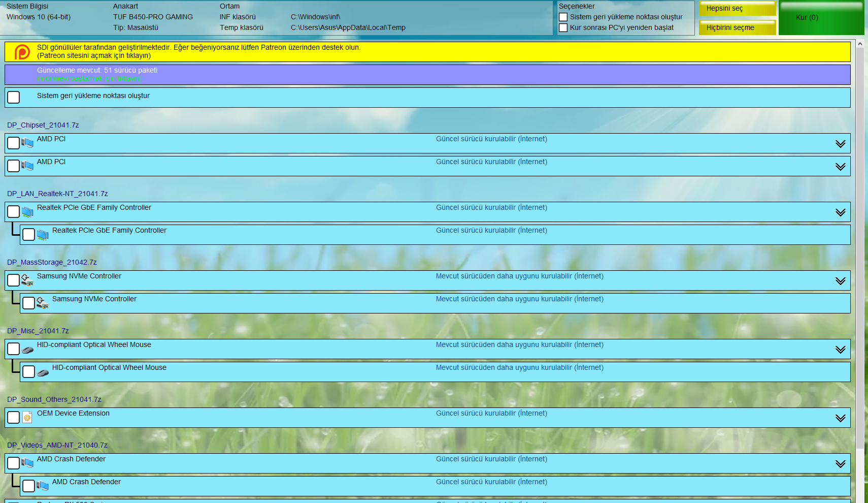Collapse the Realtek PCIe GbE driver group

841,212
